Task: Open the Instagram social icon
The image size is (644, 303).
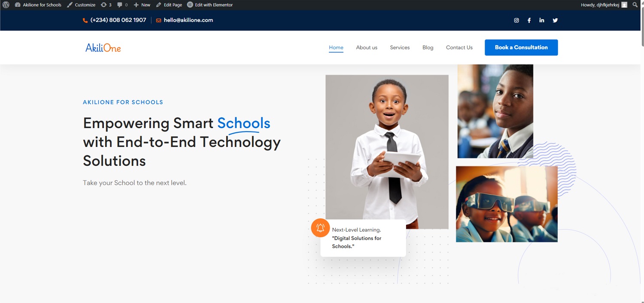Action: [x=516, y=20]
